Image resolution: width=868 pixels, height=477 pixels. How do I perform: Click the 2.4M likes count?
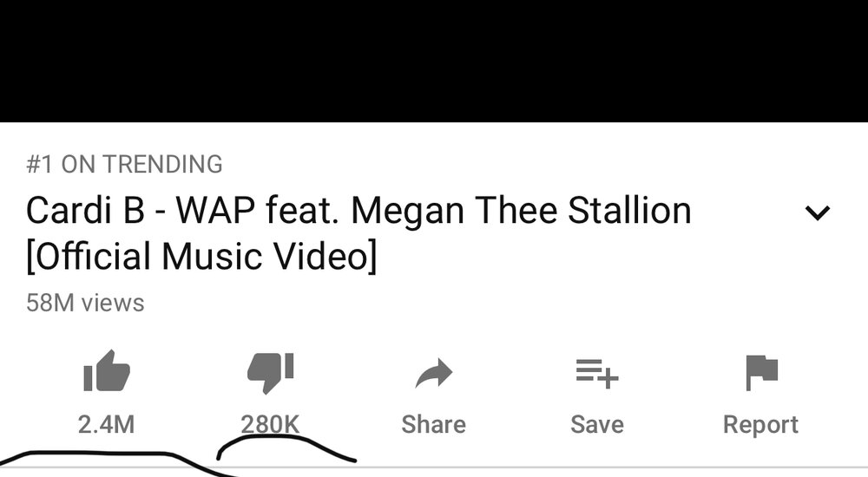pyautogui.click(x=106, y=424)
